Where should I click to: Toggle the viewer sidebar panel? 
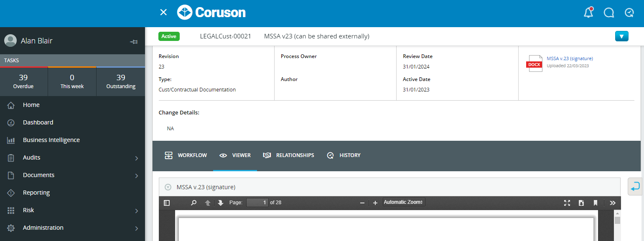point(167,203)
